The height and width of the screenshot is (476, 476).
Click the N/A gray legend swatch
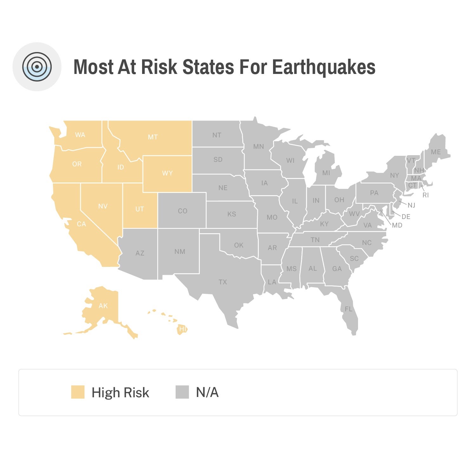[x=182, y=392]
